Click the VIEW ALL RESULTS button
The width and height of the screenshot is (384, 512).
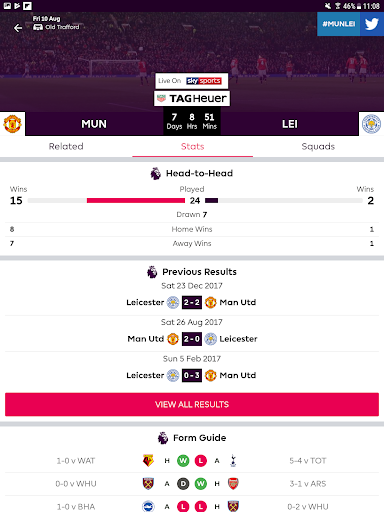[x=192, y=404]
